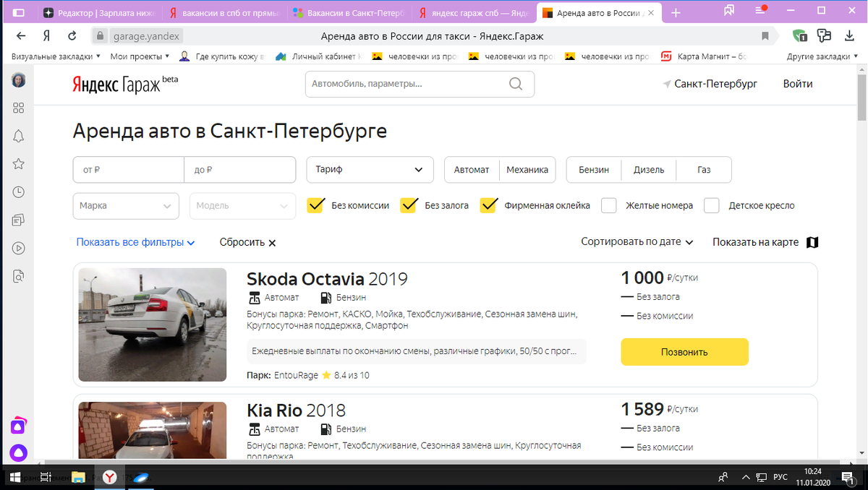
Task: Open browsing history via the clock icon
Action: [x=18, y=192]
